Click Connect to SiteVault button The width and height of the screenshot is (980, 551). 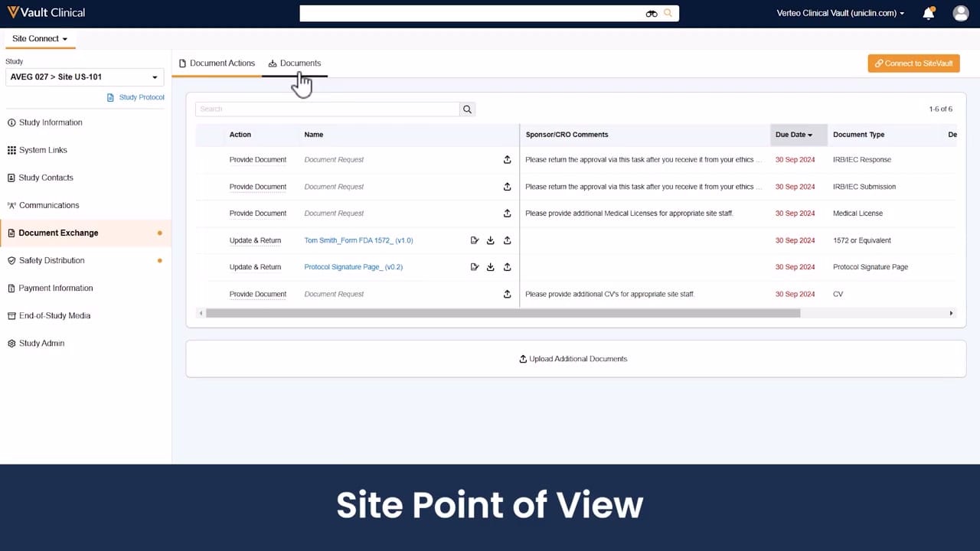913,64
